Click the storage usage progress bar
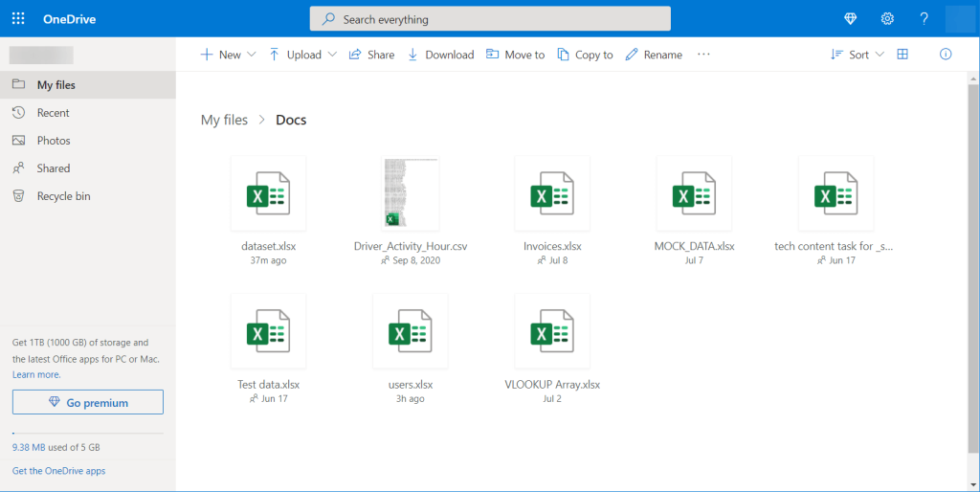980x492 pixels. [x=88, y=433]
